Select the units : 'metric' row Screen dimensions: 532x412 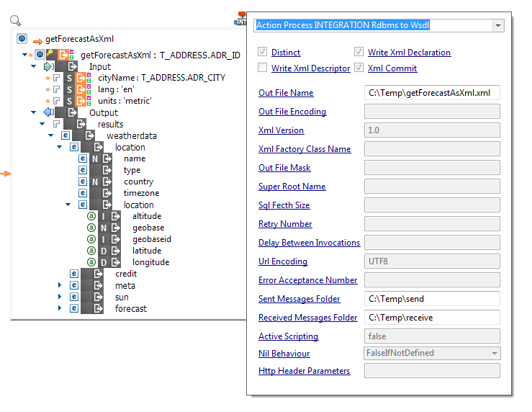[125, 101]
